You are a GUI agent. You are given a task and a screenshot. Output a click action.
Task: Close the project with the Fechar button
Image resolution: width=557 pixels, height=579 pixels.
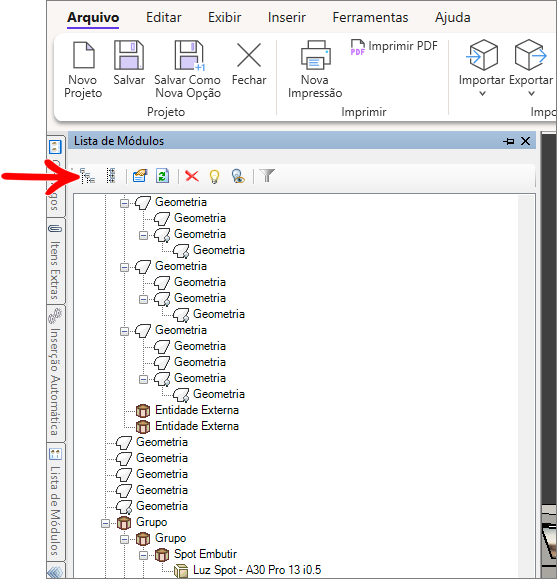249,64
